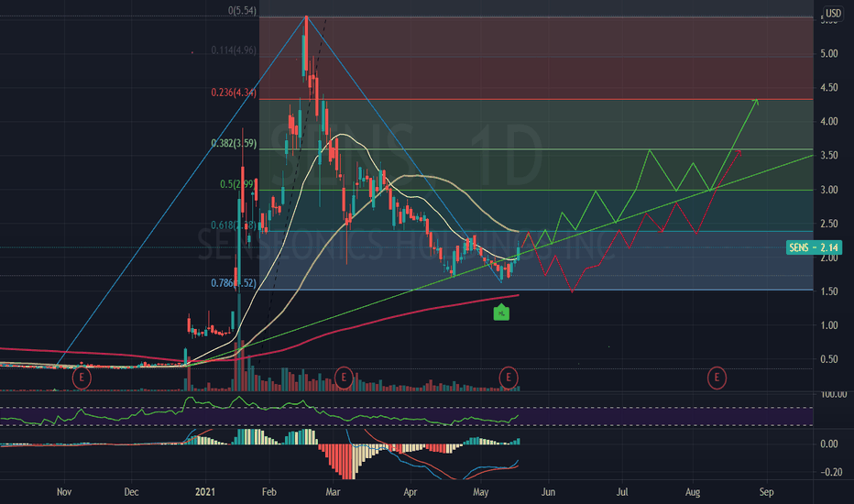The image size is (854, 504).
Task: Open the USD currency selector
Action: pyautogui.click(x=833, y=13)
